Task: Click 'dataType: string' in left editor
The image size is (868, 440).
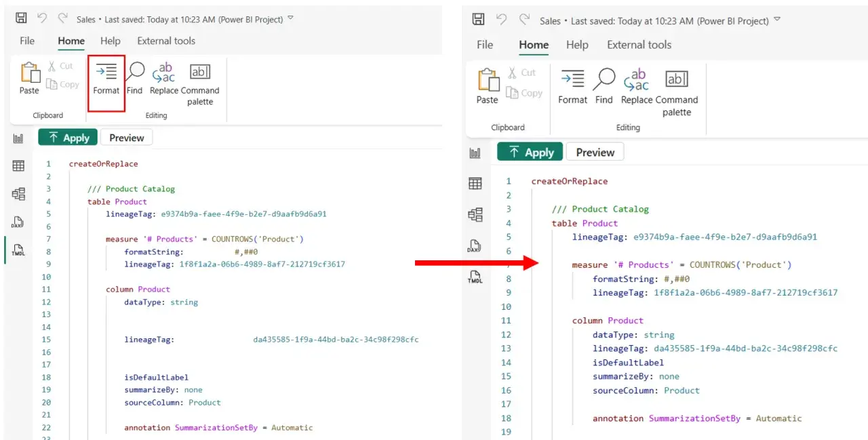Action: pos(161,302)
